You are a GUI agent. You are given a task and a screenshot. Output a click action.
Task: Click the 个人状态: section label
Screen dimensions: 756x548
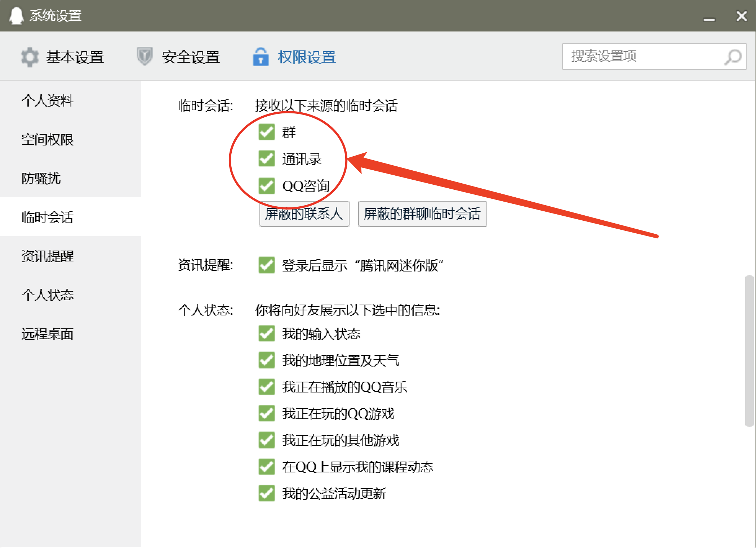pyautogui.click(x=205, y=310)
